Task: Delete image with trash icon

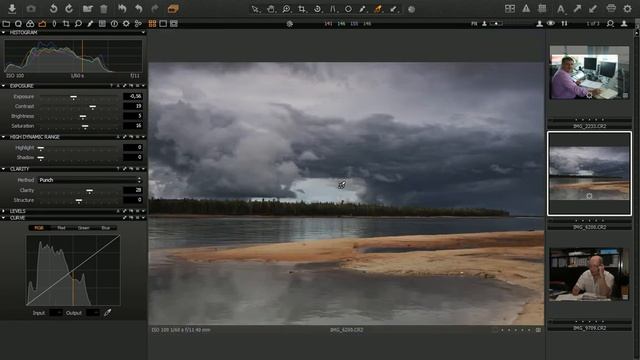Action: (x=104, y=9)
